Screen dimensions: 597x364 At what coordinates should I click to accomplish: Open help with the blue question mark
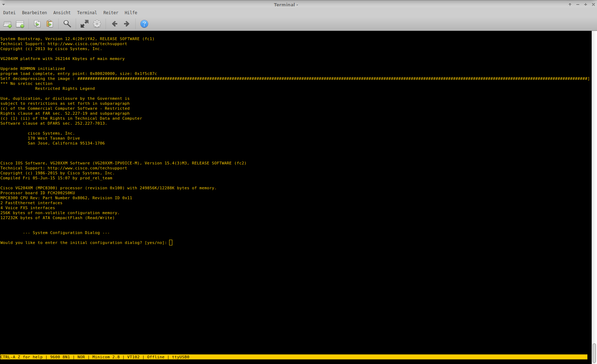[x=144, y=24]
